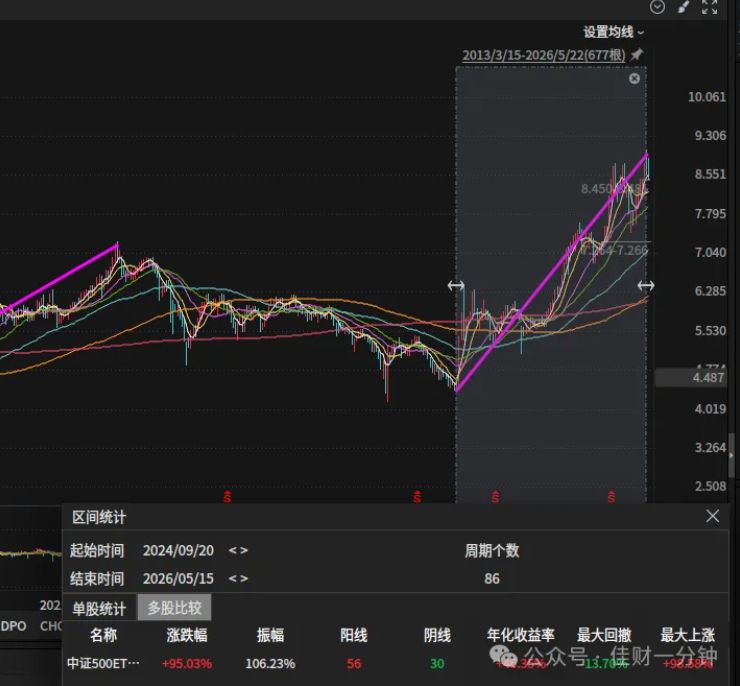Step the 结束时间 date forward
Image resolution: width=740 pixels, height=686 pixels.
[244, 578]
